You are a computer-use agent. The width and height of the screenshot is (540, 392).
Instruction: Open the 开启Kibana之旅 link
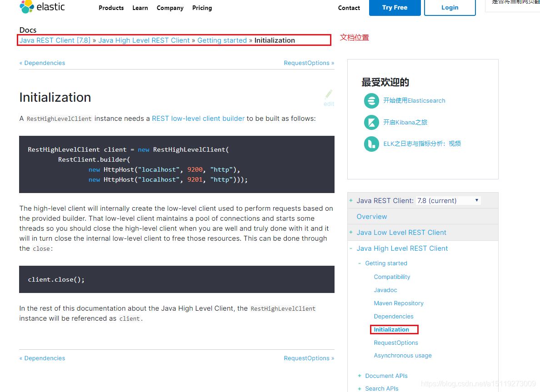pos(405,122)
